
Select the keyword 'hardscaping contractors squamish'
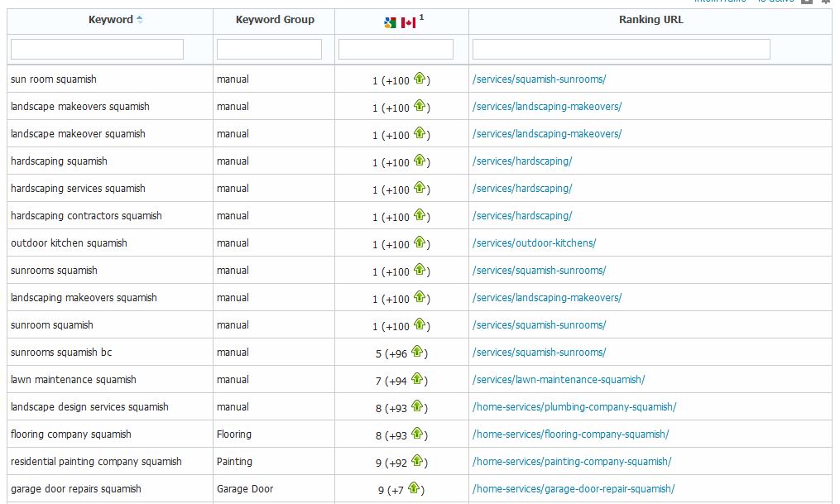(x=86, y=216)
